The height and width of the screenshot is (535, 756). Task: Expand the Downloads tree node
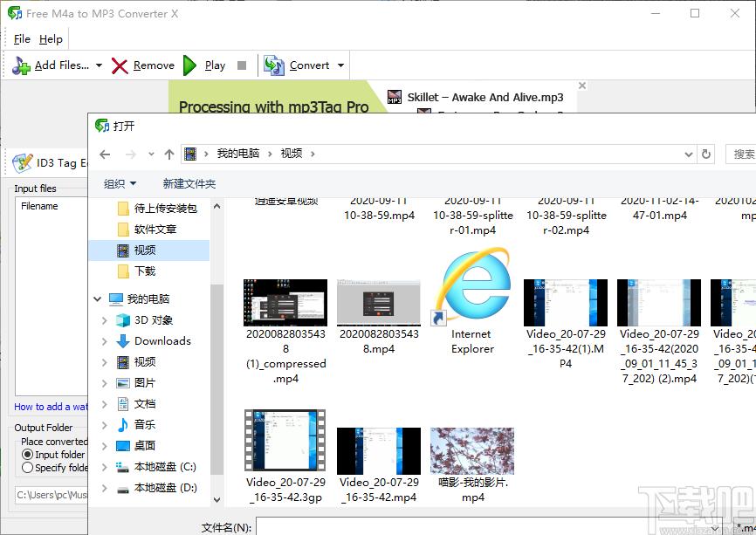[x=104, y=341]
